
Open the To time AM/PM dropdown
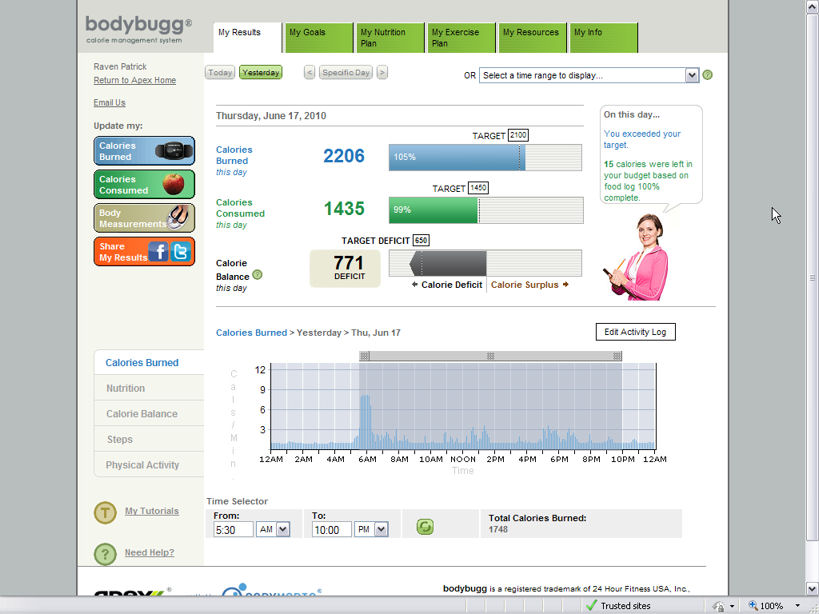tap(381, 529)
